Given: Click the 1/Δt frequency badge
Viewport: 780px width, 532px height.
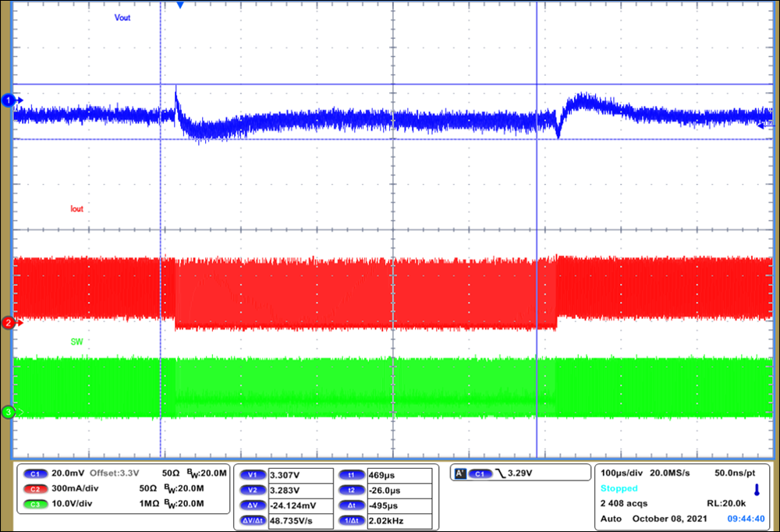Looking at the screenshot, I should pyautogui.click(x=353, y=519).
